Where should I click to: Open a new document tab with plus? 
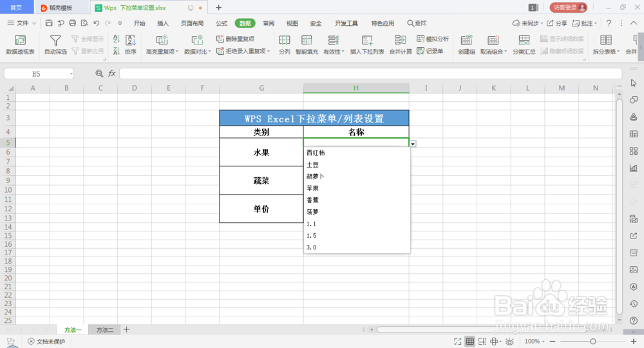pyautogui.click(x=218, y=7)
